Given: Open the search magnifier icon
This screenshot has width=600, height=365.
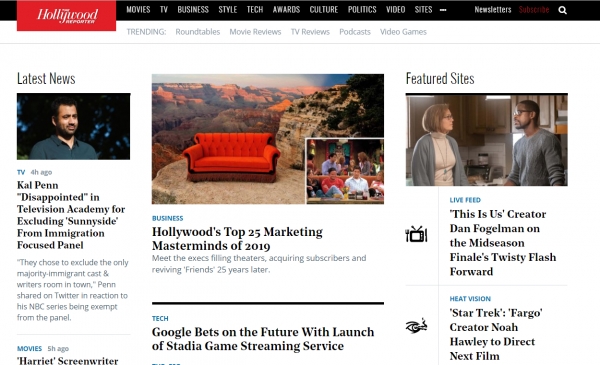Looking at the screenshot, I should pos(562,10).
